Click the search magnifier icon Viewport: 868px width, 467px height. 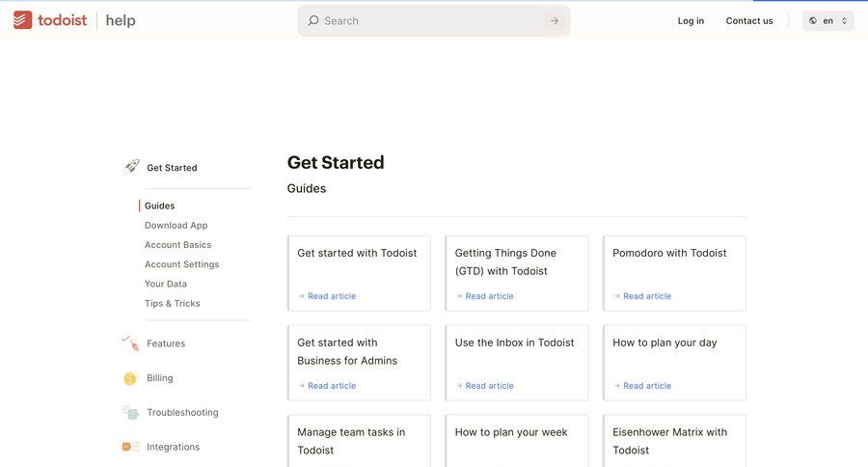pos(313,20)
